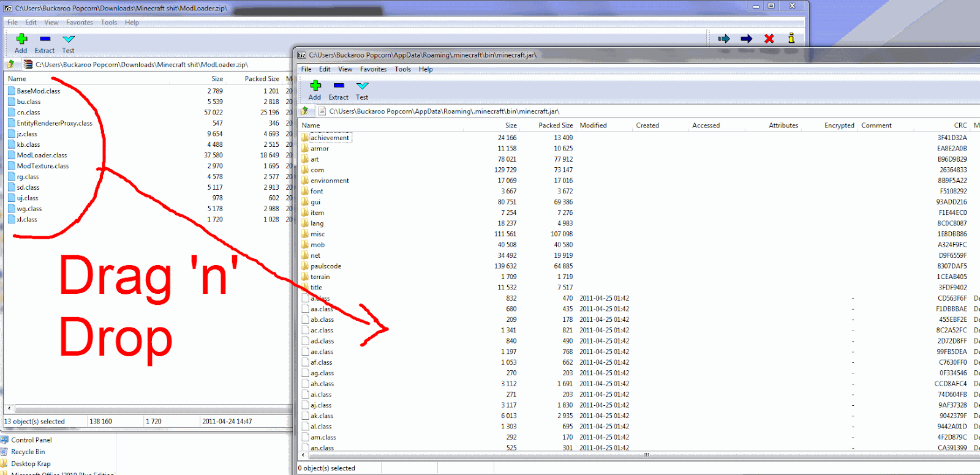Sort by Packed Size in minecraft.jar window
The width and height of the screenshot is (980, 475).
click(x=556, y=125)
